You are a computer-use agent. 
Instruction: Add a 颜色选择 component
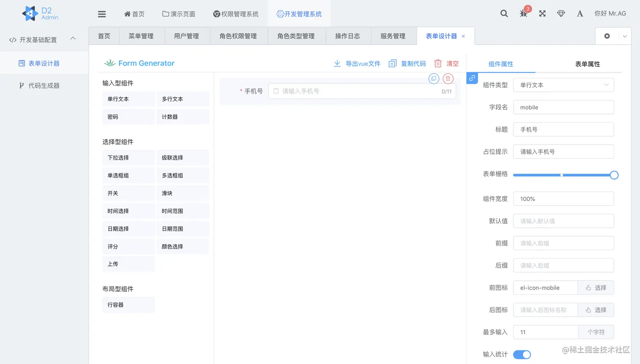click(x=183, y=246)
